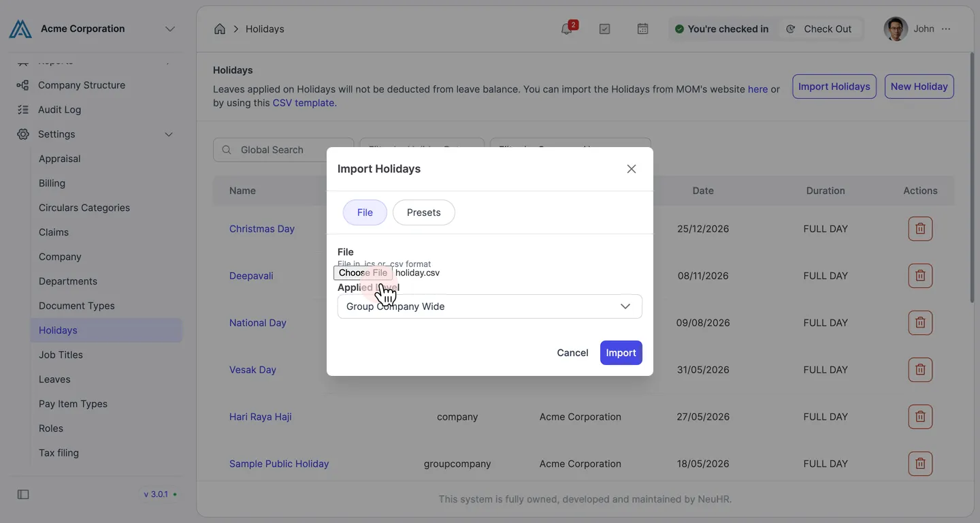Select Holidays in Settings menu
The height and width of the screenshot is (523, 980).
click(x=106, y=330)
